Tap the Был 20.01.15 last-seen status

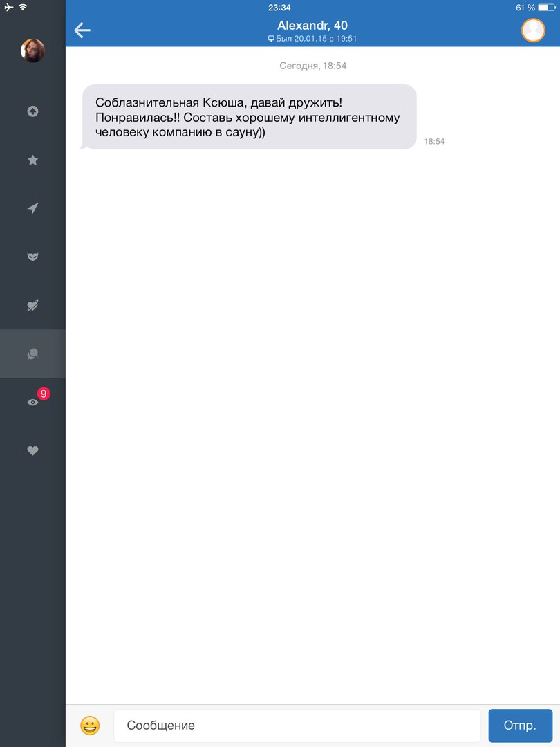312,39
